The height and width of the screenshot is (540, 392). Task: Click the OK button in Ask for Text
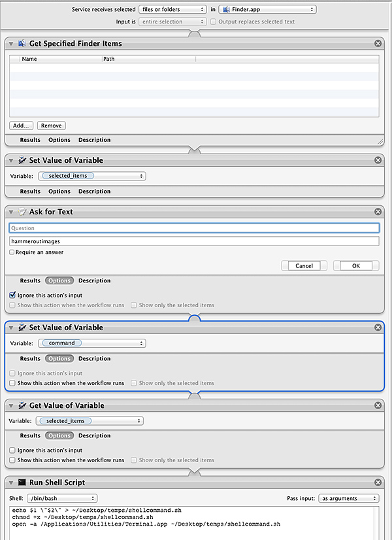[x=356, y=266]
